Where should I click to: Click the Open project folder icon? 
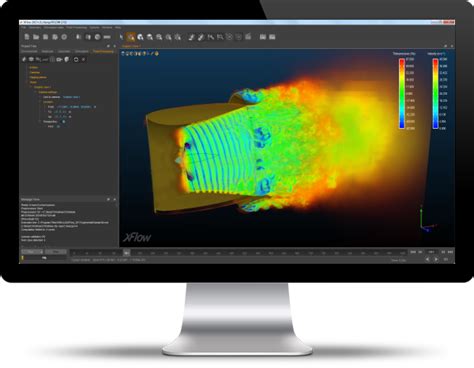point(36,37)
